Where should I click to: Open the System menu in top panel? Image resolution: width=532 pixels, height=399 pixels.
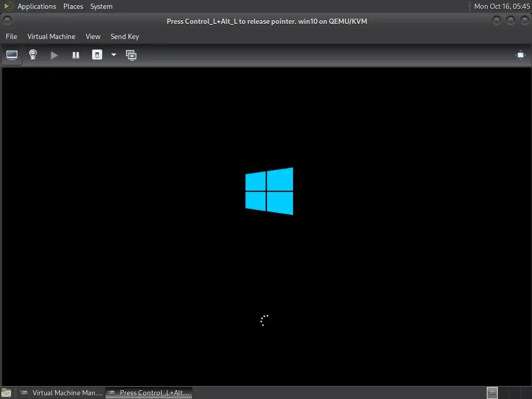pyautogui.click(x=101, y=6)
